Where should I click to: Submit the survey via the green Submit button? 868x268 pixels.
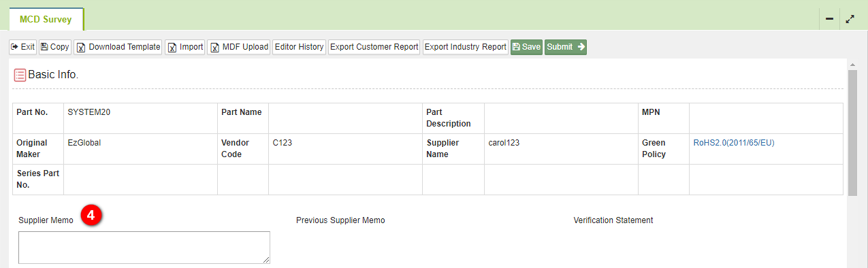[565, 47]
